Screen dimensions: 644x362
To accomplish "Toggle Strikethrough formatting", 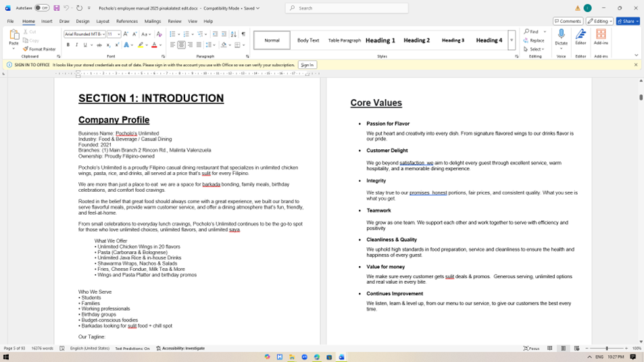I will [x=99, y=45].
